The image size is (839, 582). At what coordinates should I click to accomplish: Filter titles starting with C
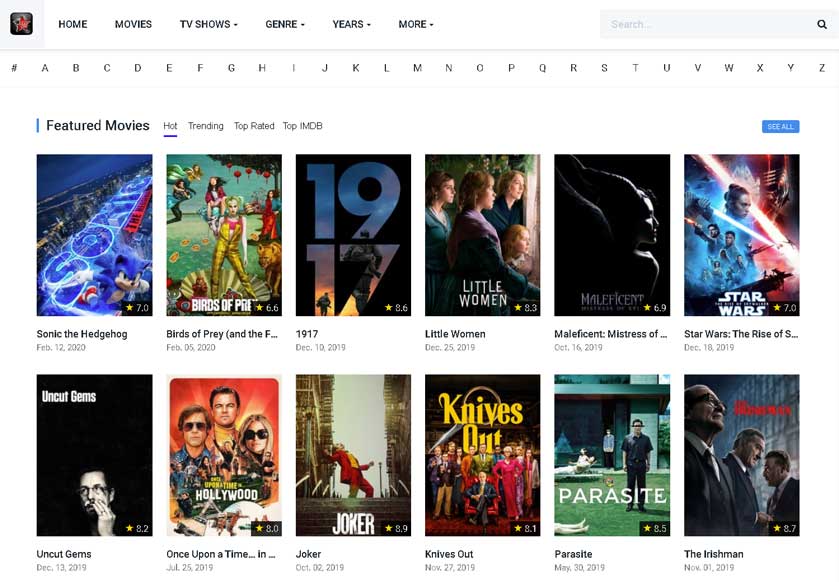click(x=107, y=68)
